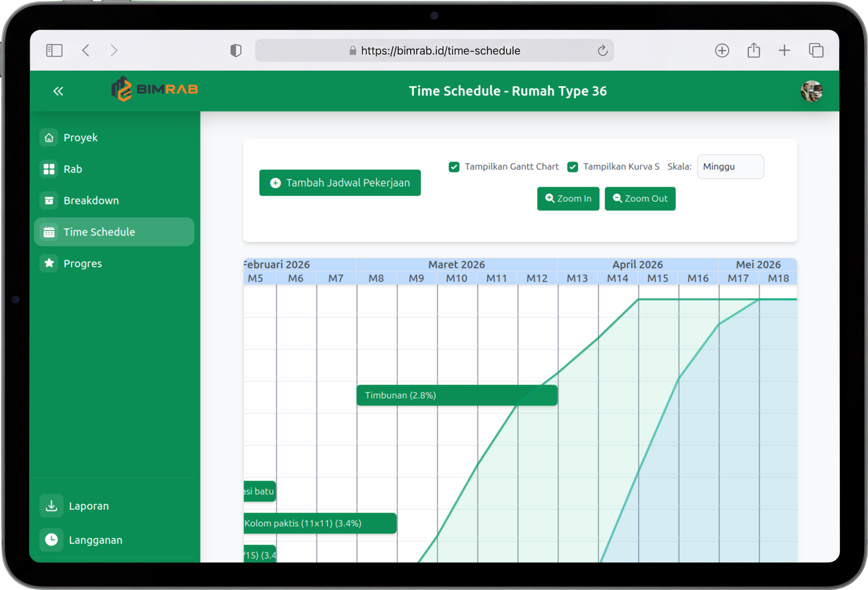This screenshot has width=868, height=590.
Task: Click the BIMRAB logo
Action: click(x=155, y=89)
